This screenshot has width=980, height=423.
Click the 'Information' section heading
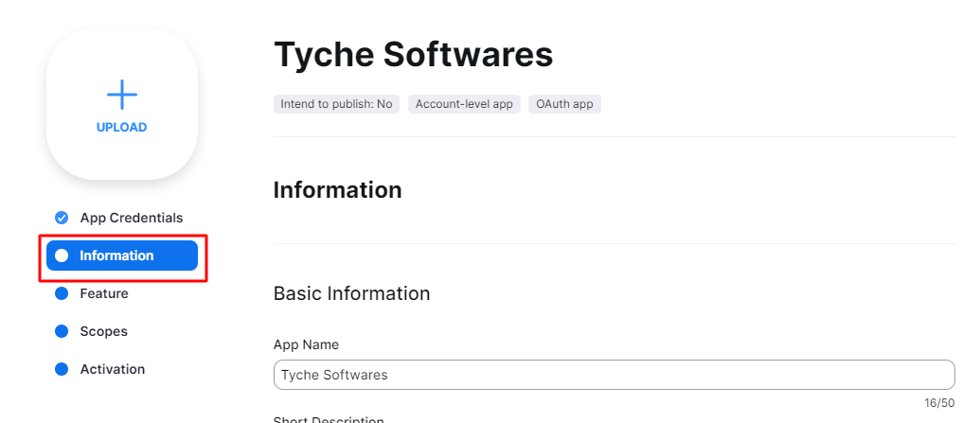pos(337,190)
